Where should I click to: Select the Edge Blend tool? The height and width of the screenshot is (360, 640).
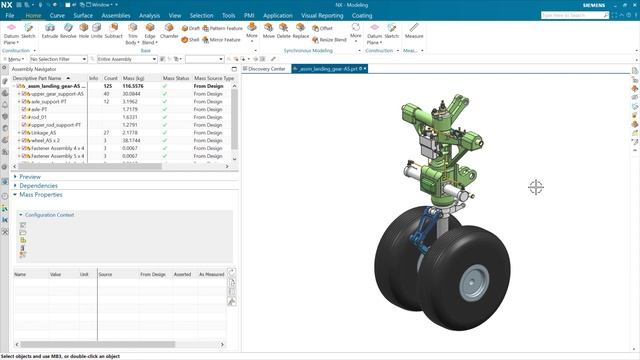(150, 33)
